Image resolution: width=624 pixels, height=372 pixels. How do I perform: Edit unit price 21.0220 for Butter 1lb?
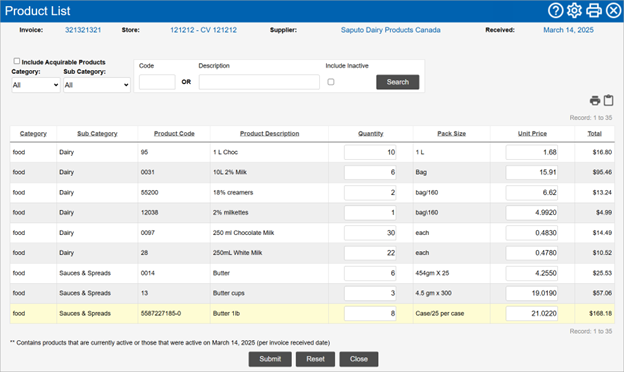[x=532, y=314]
